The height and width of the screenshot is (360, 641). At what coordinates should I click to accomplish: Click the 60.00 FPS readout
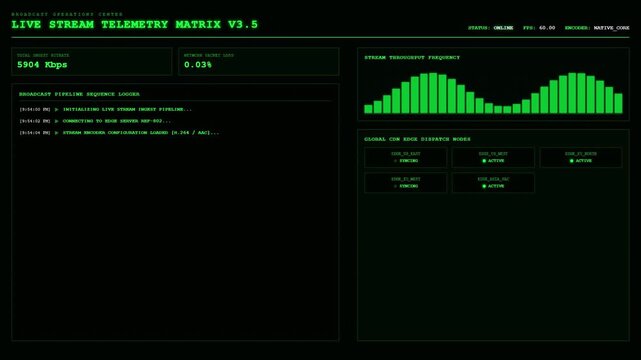coord(547,28)
